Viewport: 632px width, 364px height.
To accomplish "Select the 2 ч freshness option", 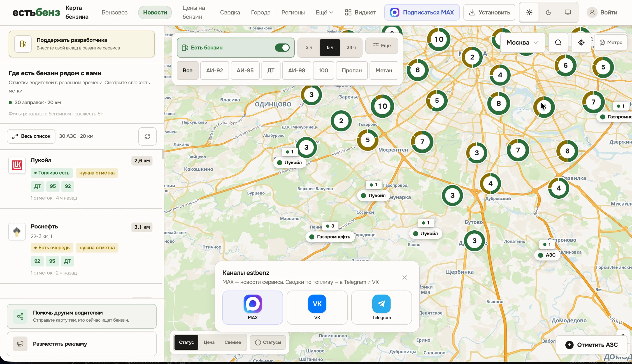I will click(x=309, y=47).
